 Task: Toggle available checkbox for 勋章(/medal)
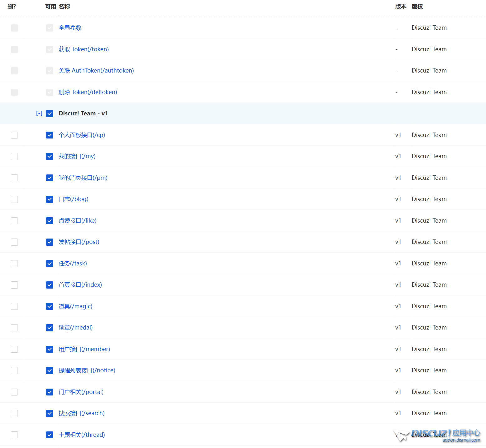(49, 328)
